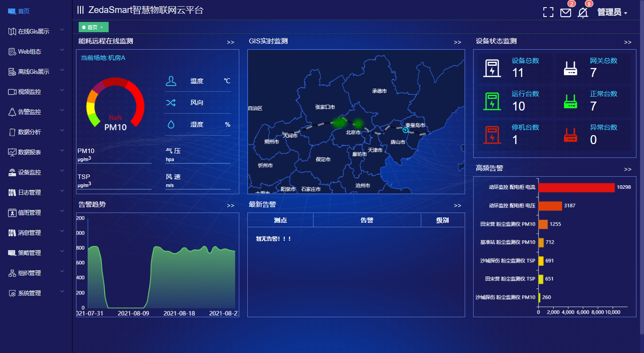
Task: Click the green 正常台数 router icon
Action: 570,102
